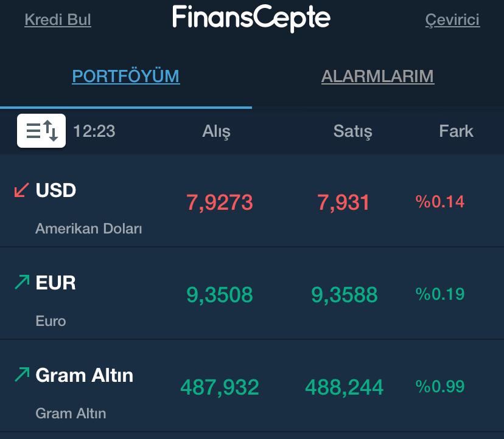Screen dimensions: 504x439
Task: Click the green up arrow beside Gram Altın
Action: [22, 375]
